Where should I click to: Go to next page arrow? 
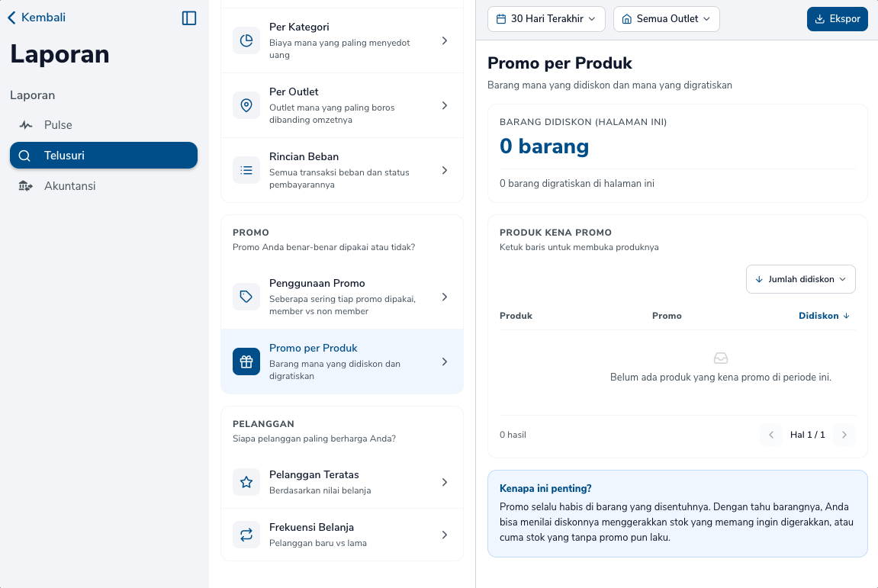click(844, 435)
